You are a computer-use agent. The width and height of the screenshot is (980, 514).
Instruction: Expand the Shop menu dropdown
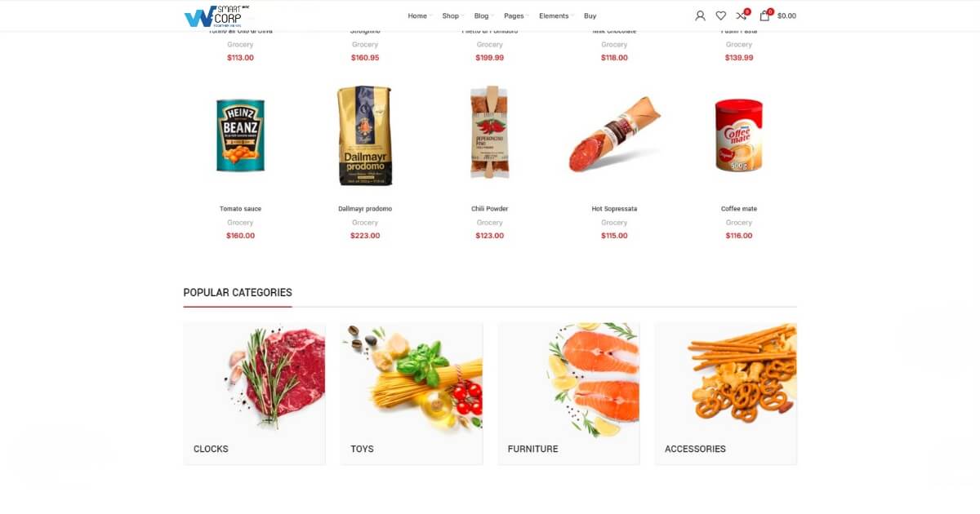(x=452, y=16)
